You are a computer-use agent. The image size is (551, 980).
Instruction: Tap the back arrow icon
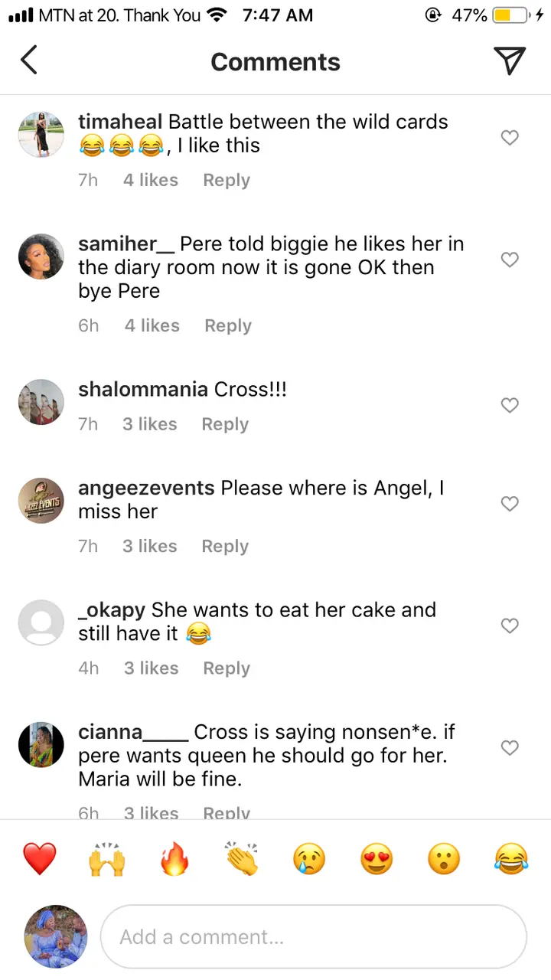(29, 60)
